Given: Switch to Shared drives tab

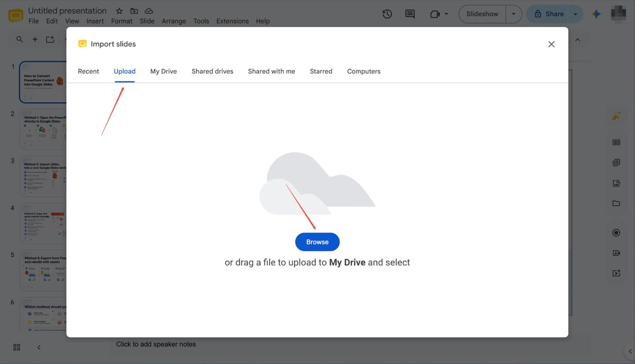Looking at the screenshot, I should (x=212, y=71).
